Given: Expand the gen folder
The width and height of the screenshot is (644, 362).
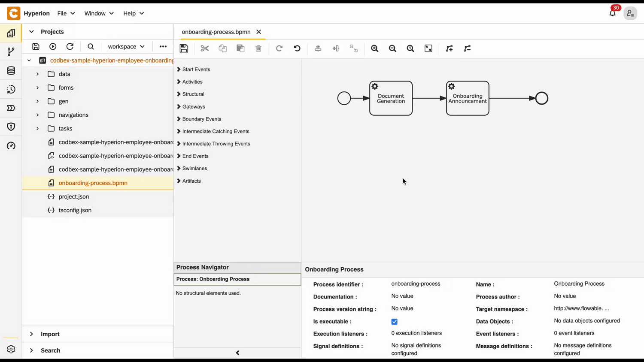Looking at the screenshot, I should pos(37,101).
